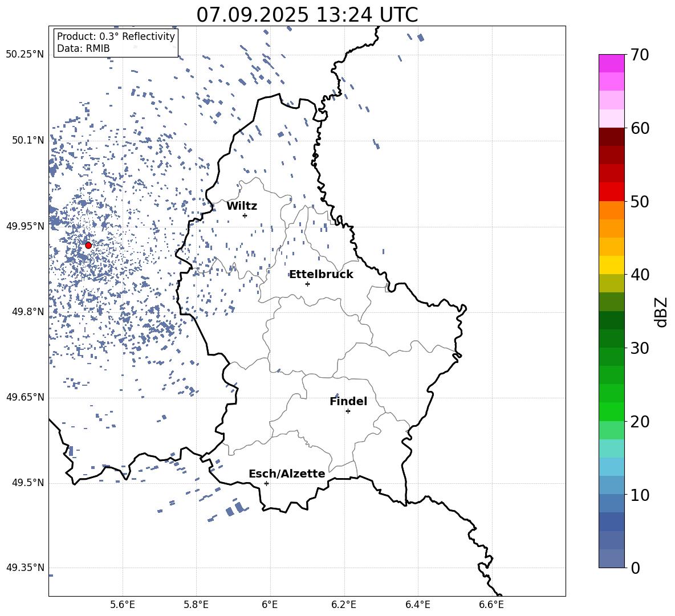The image size is (675, 616).
Task: Click the 5.6°E longitude label
Action: tap(123, 605)
